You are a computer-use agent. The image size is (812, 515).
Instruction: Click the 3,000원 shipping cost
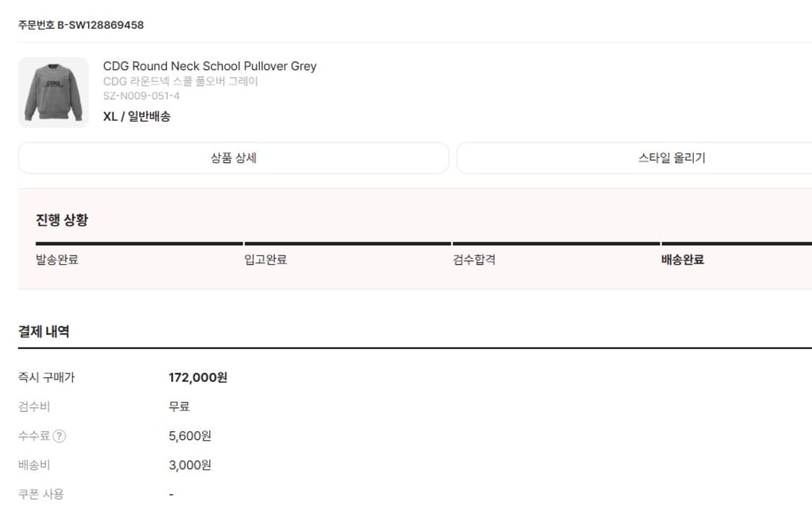[x=190, y=465]
